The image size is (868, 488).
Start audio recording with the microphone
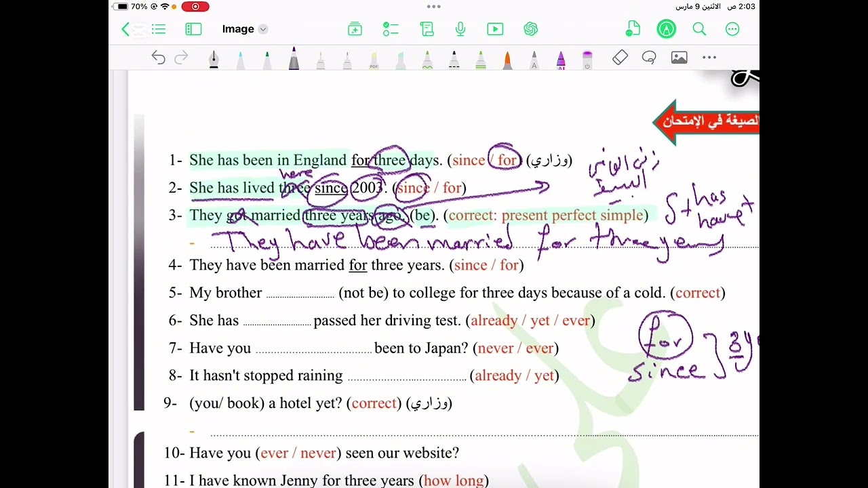pyautogui.click(x=460, y=29)
